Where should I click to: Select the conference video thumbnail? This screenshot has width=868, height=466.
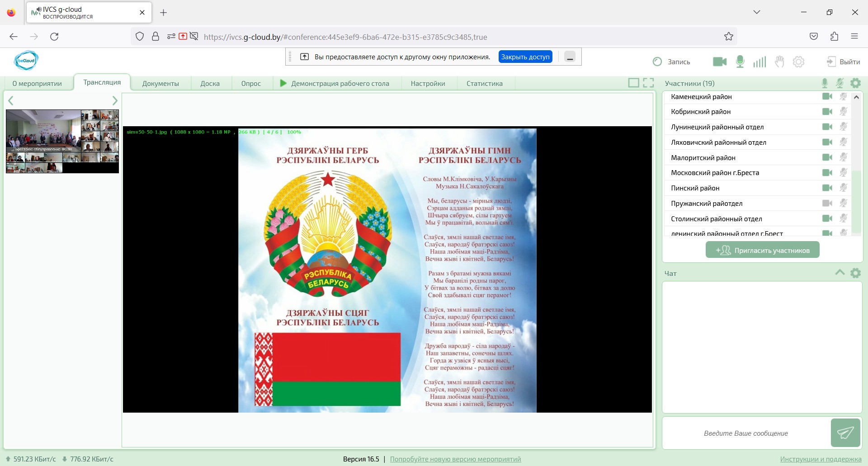(62, 141)
